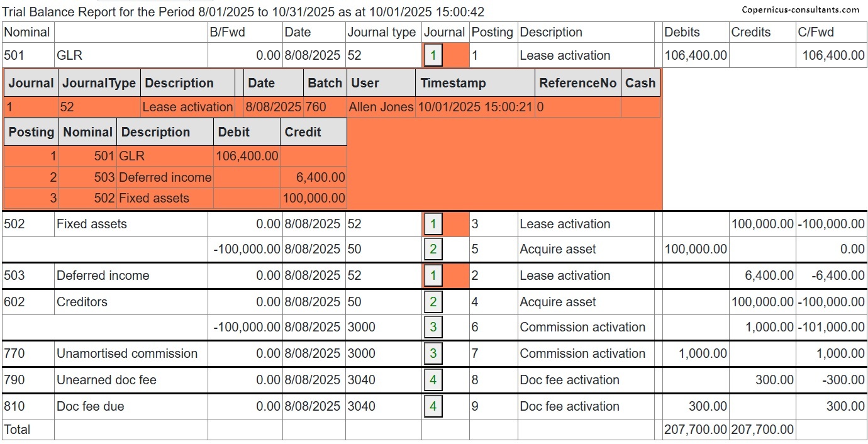This screenshot has width=868, height=444.
Task: Click the C/Fwd column header
Action: [816, 32]
